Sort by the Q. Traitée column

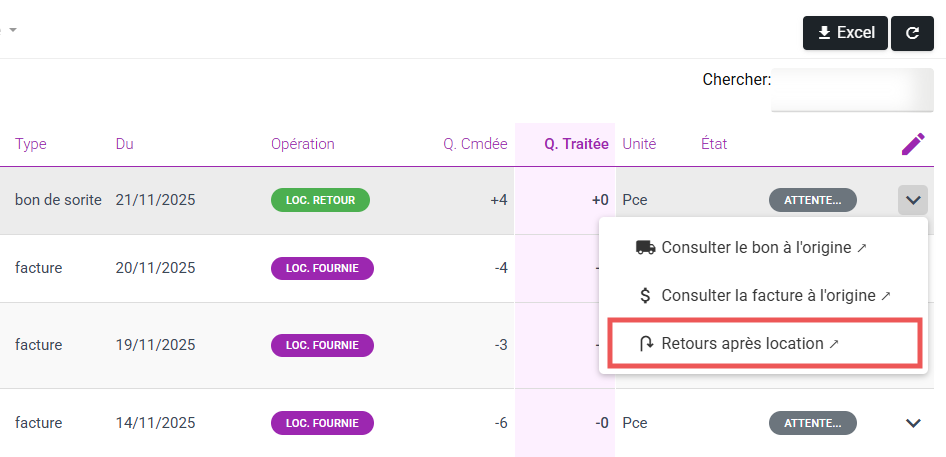tap(576, 144)
